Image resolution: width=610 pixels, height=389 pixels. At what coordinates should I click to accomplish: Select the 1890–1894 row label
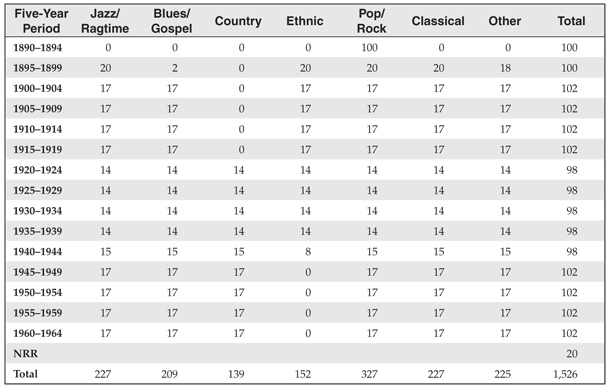pos(38,48)
